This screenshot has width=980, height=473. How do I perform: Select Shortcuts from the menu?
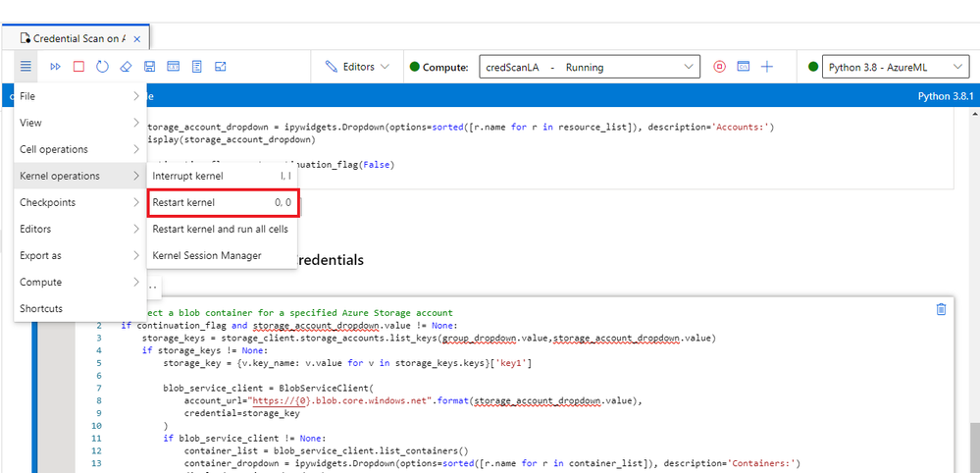(80, 309)
